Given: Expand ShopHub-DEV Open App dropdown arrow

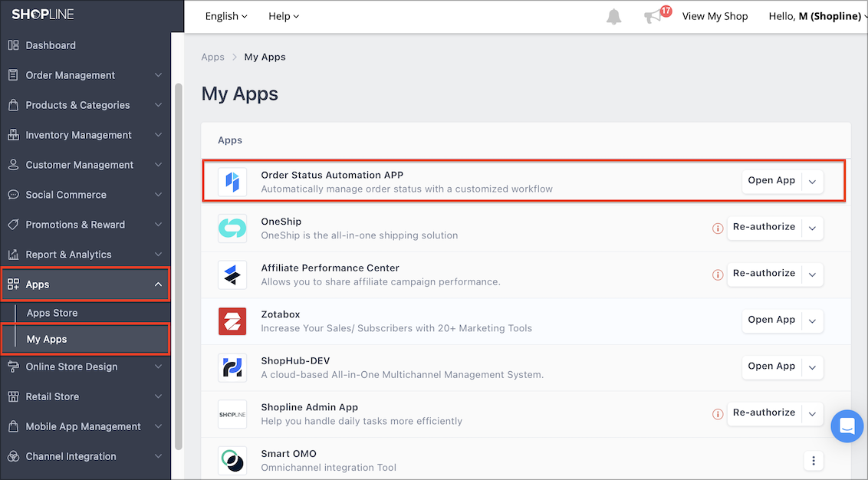Looking at the screenshot, I should point(812,367).
